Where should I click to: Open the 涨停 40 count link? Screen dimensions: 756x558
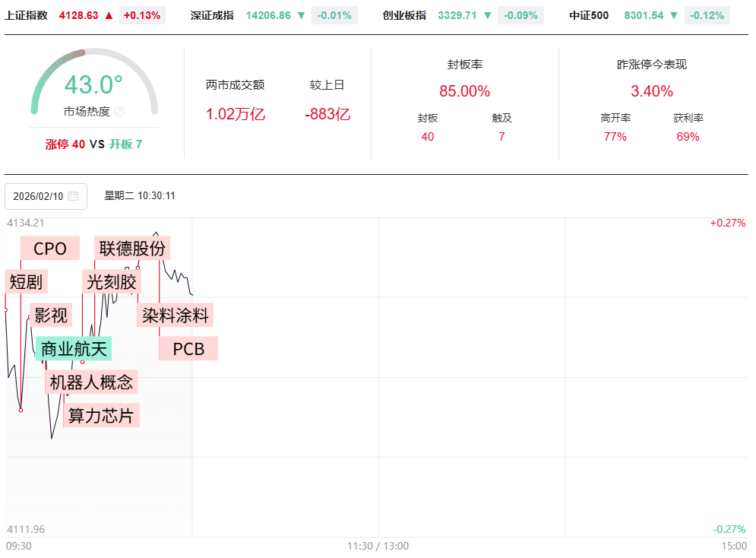point(65,144)
